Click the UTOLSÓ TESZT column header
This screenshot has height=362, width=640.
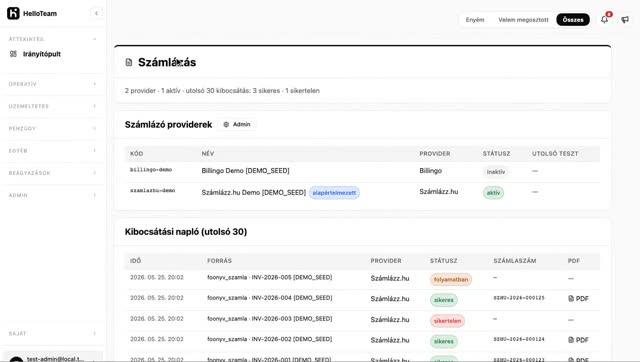(x=555, y=154)
